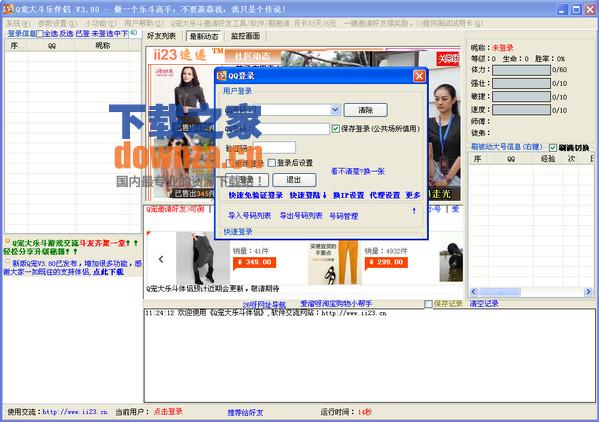Click the 更多 link in login dialog
The image size is (599, 422).
(x=413, y=195)
